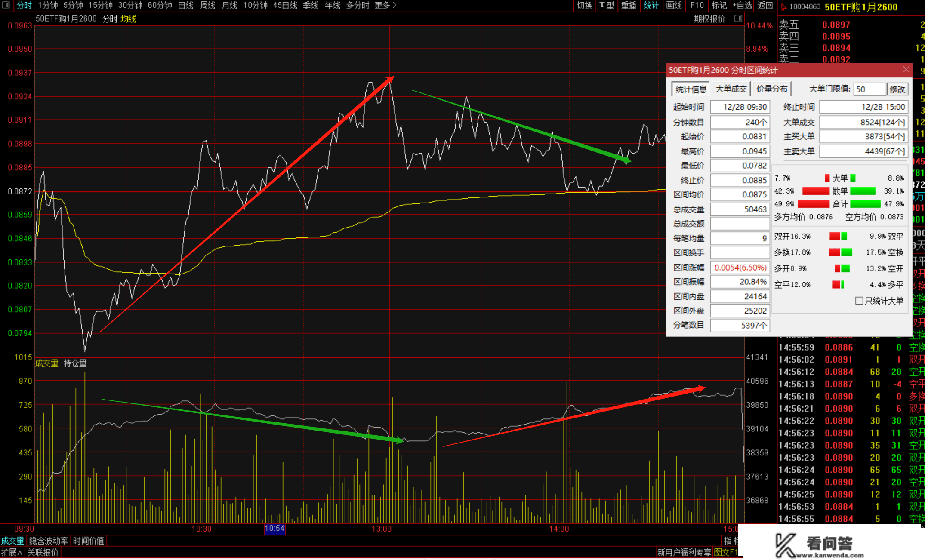
Task: Open the F10 info page
Action: [697, 5]
